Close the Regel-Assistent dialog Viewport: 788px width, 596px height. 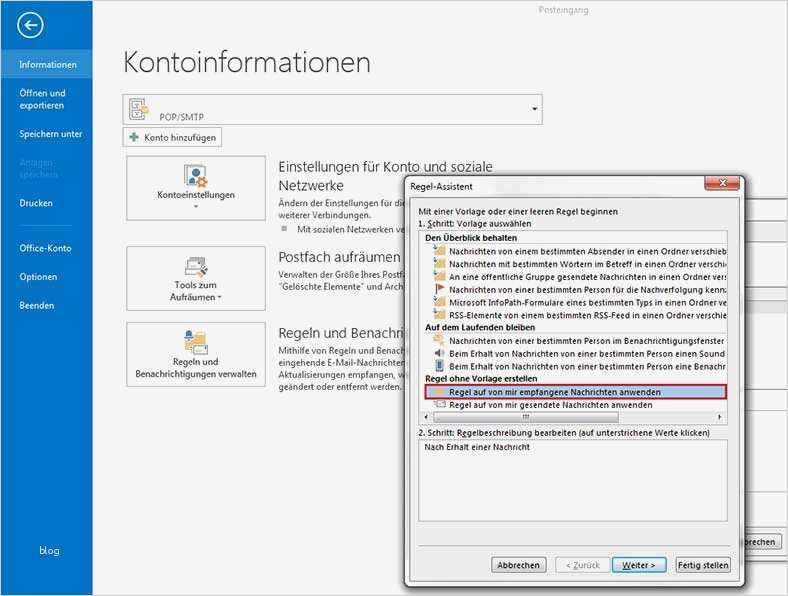pyautogui.click(x=722, y=183)
